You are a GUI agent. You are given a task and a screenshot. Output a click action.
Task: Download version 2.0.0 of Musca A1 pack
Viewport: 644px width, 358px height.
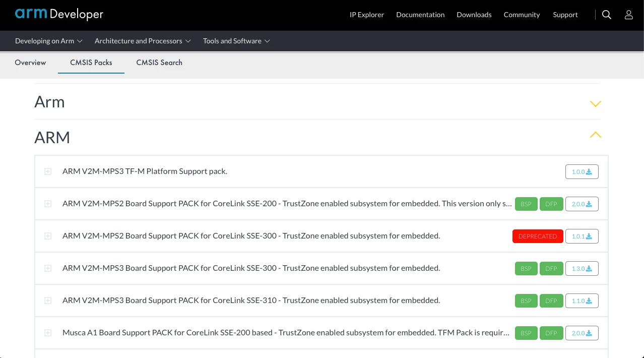click(582, 333)
